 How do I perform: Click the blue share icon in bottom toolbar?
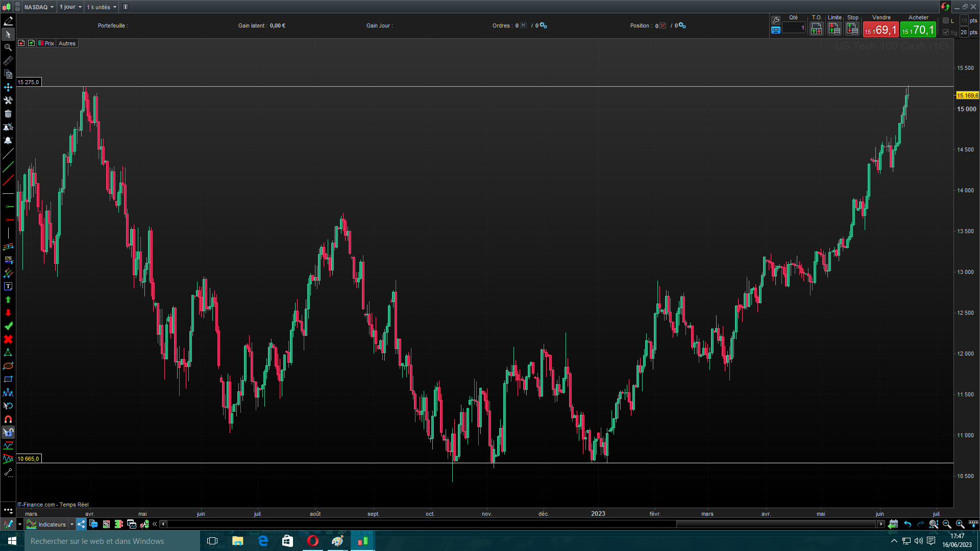[x=81, y=524]
